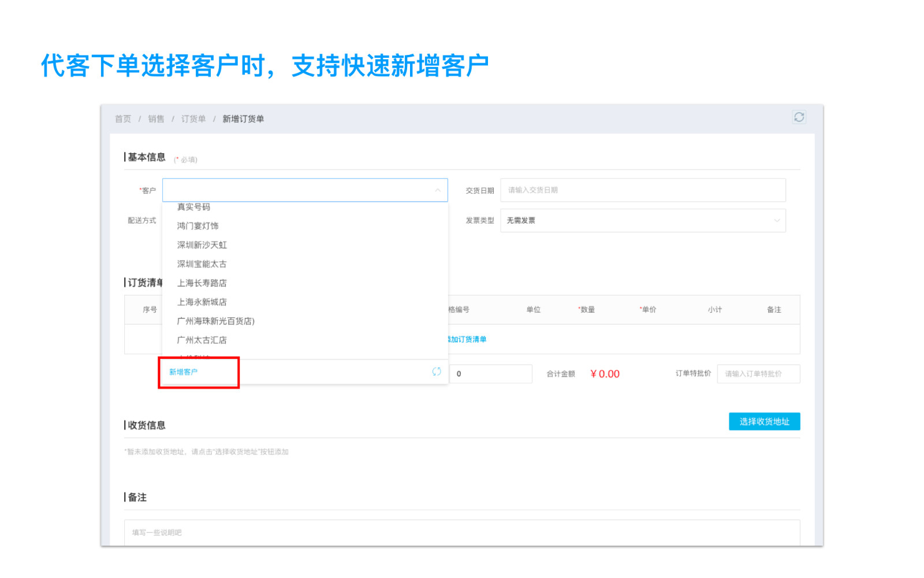Click the 新增客户 link in dropdown
924x578 pixels.
[183, 372]
